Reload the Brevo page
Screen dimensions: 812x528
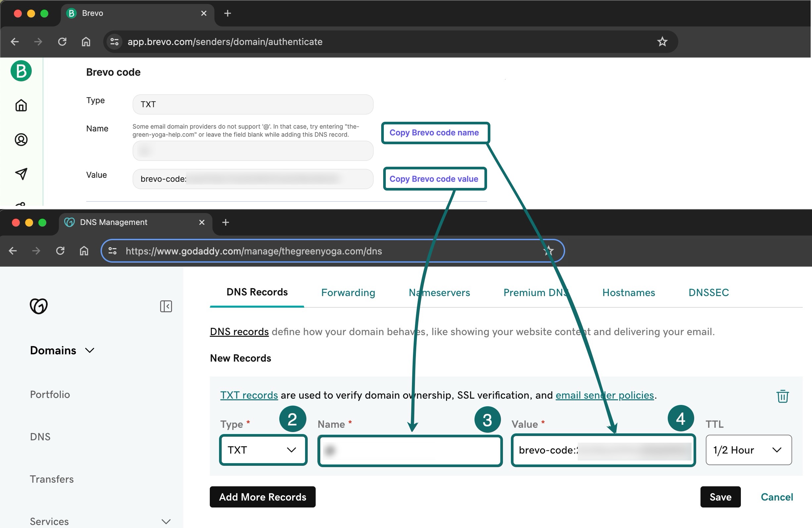[x=62, y=42]
